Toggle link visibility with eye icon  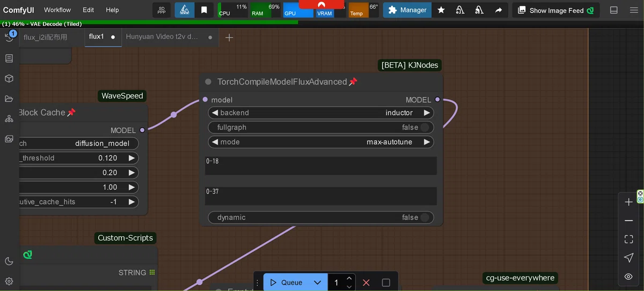point(628,277)
